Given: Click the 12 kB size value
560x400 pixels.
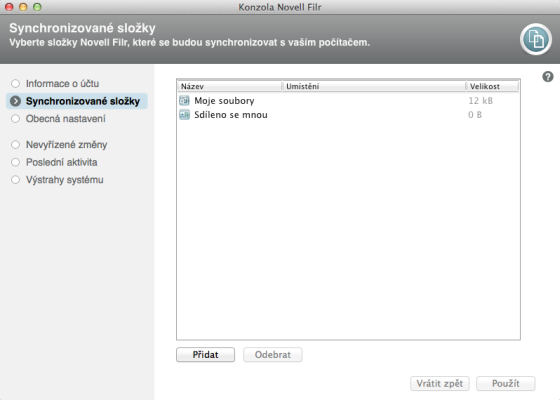Looking at the screenshot, I should coord(480,101).
